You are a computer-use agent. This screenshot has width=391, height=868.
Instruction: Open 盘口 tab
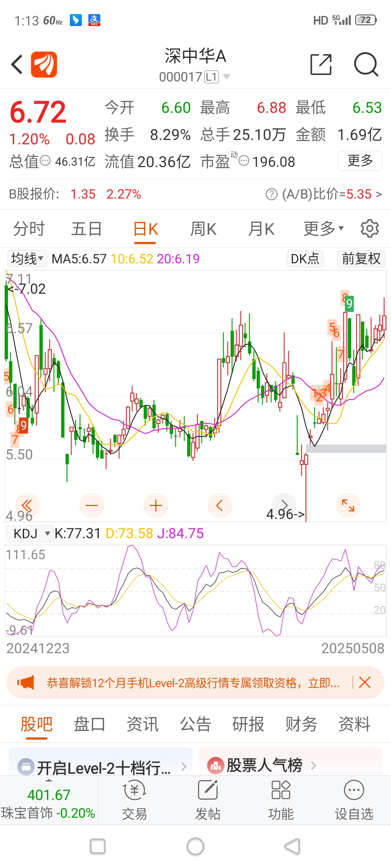tap(89, 724)
